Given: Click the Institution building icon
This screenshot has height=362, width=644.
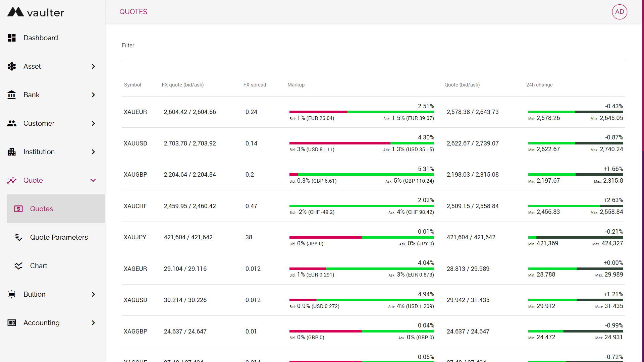Looking at the screenshot, I should (12, 152).
